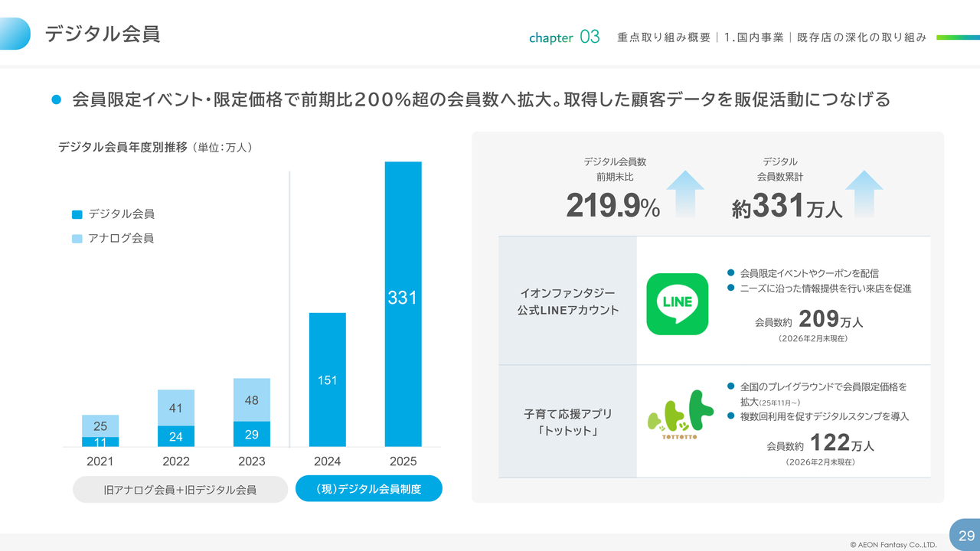Click the blue bullet before the headline
Image resolution: width=980 pixels, height=551 pixels.
[x=55, y=100]
